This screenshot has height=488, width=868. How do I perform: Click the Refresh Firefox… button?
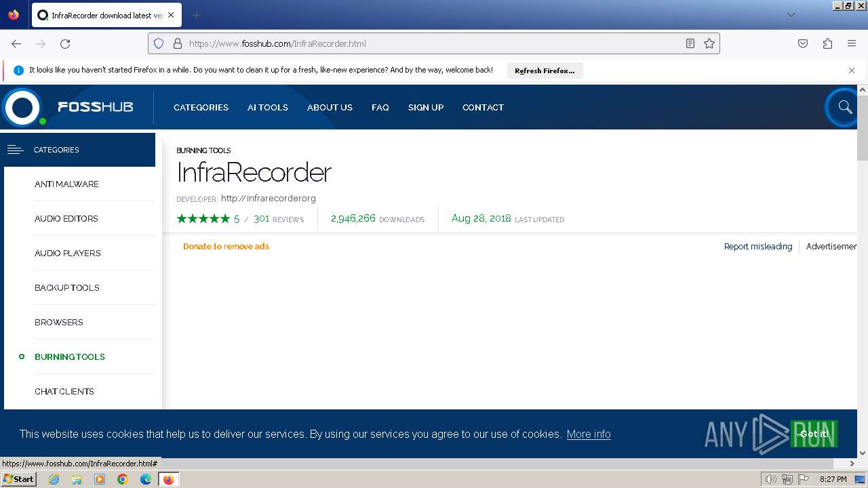coord(545,70)
